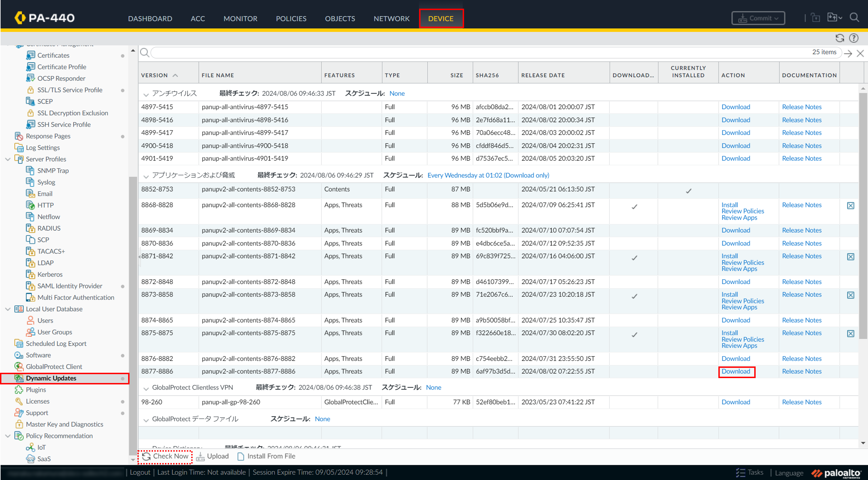Open the help question mark icon
The height and width of the screenshot is (480, 868).
854,38
